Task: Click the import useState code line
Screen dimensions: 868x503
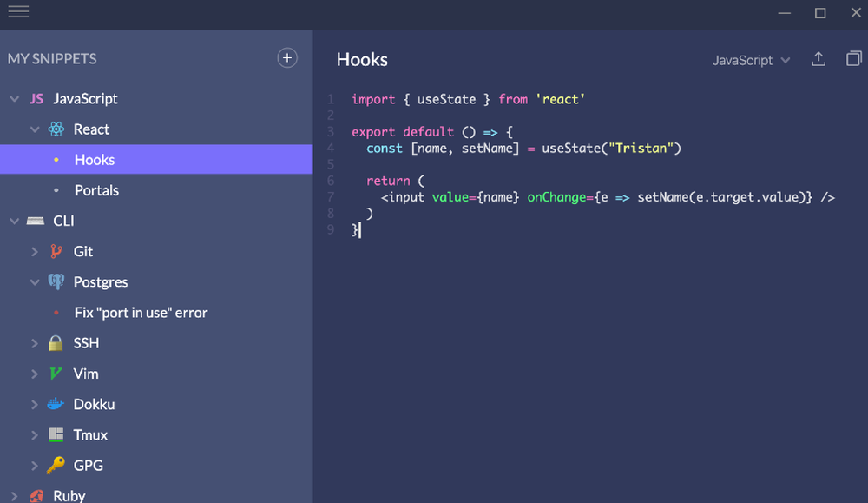Action: click(x=469, y=99)
